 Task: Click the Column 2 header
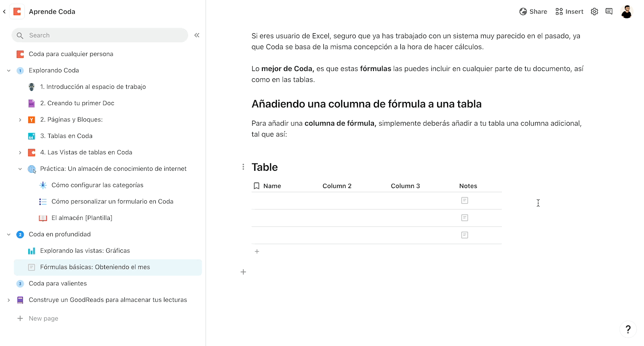click(x=337, y=186)
